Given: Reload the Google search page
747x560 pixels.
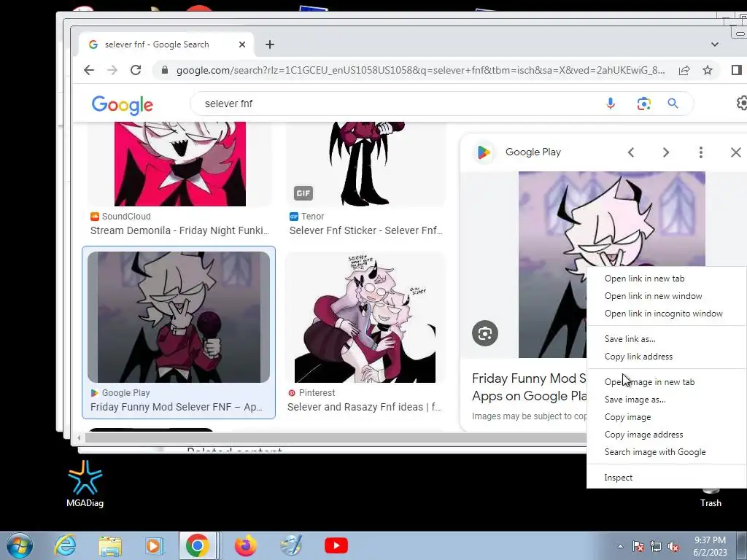Looking at the screenshot, I should point(136,71).
